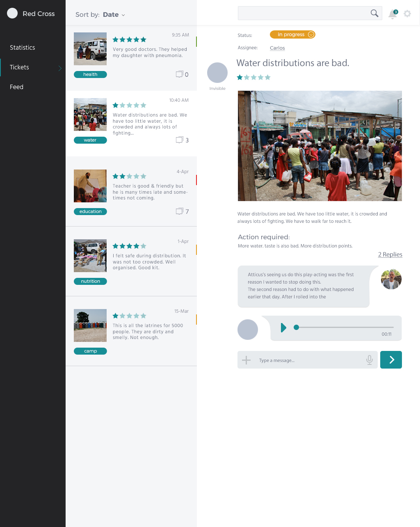
Task: Expand Tickets menu chevron
Action: [x=60, y=68]
